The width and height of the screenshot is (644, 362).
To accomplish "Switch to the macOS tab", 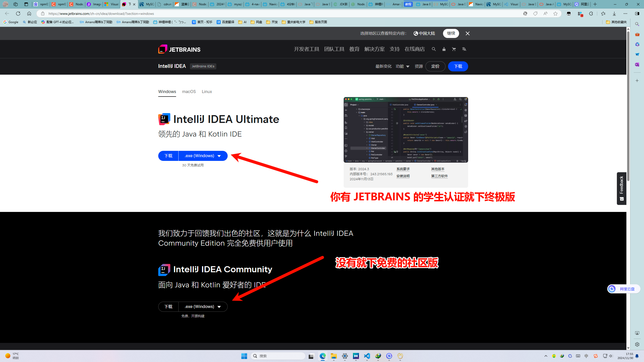I will coord(189,92).
